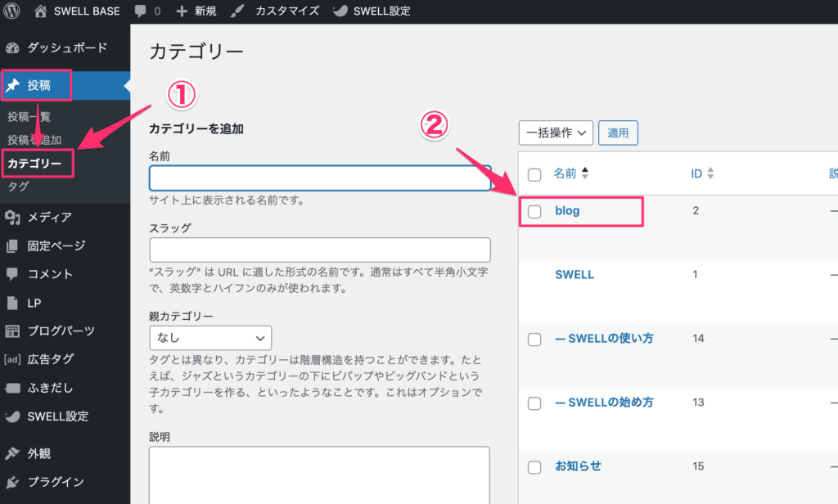Viewport: 838px width, 504px height.
Task: Open the 一括操作 bulk actions dropdown
Action: (x=556, y=133)
